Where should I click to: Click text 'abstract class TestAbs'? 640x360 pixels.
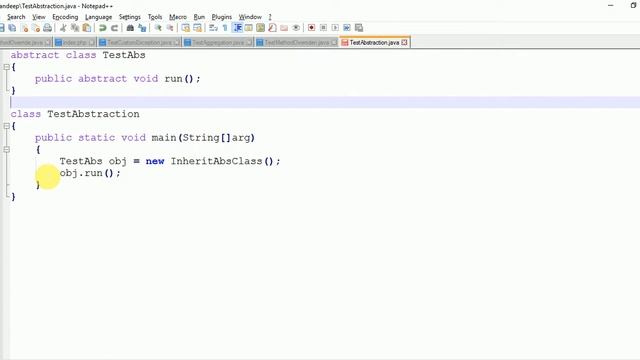click(x=78, y=55)
